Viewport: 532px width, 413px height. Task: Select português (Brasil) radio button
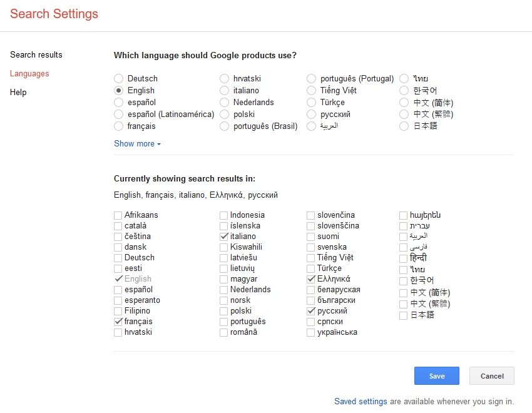coord(224,126)
